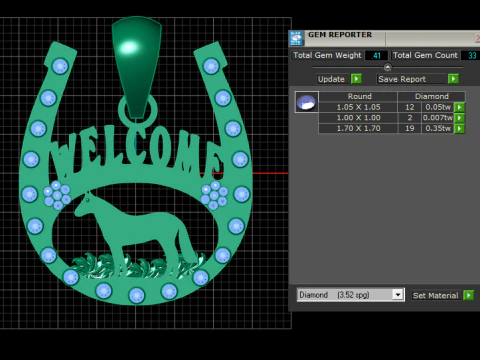
Task: Select the 1.05 X 1.05 size cell
Action: pyautogui.click(x=358, y=107)
